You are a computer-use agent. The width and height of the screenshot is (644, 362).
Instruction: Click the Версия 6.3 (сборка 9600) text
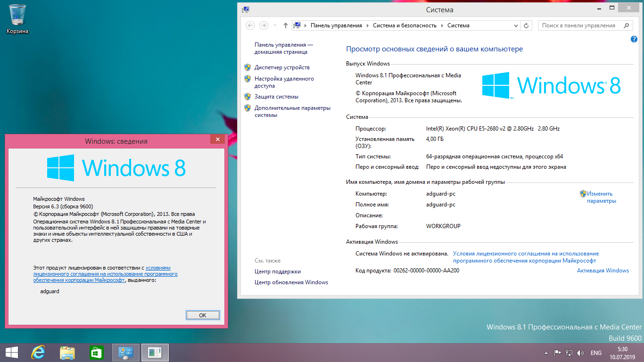pyautogui.click(x=63, y=206)
